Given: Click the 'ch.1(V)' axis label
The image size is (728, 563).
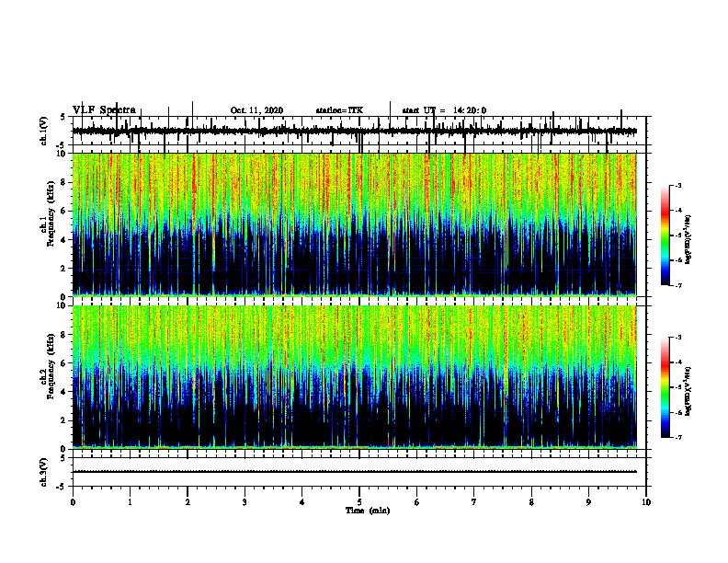Looking at the screenshot, I should point(44,131).
